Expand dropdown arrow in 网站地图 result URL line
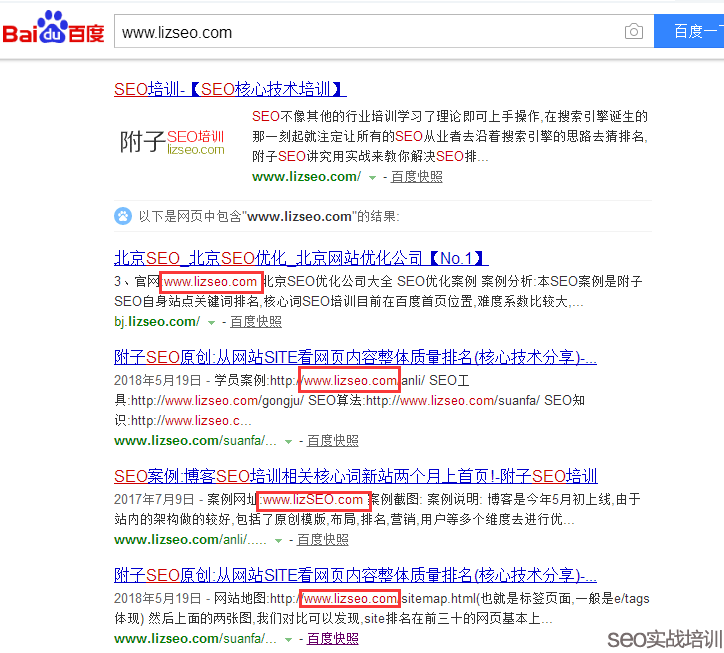724x653 pixels. 288,640
